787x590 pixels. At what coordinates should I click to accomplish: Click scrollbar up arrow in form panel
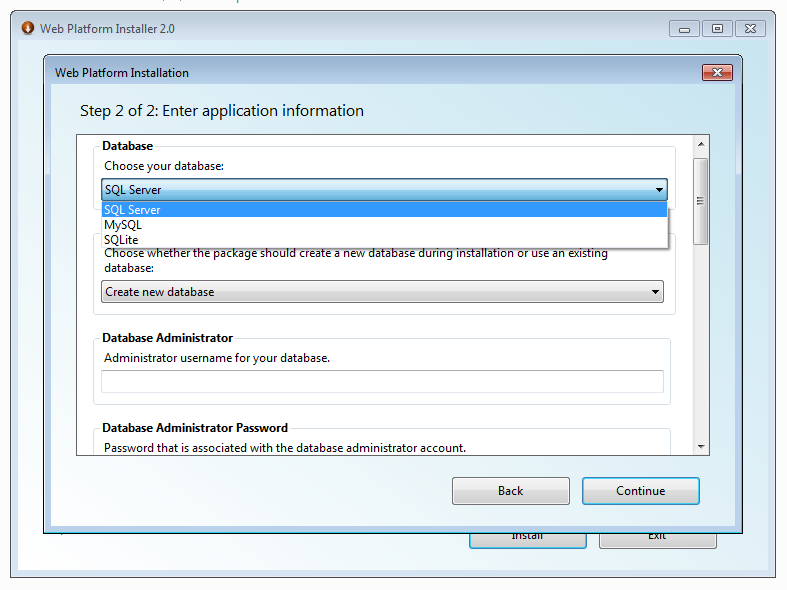(x=701, y=144)
